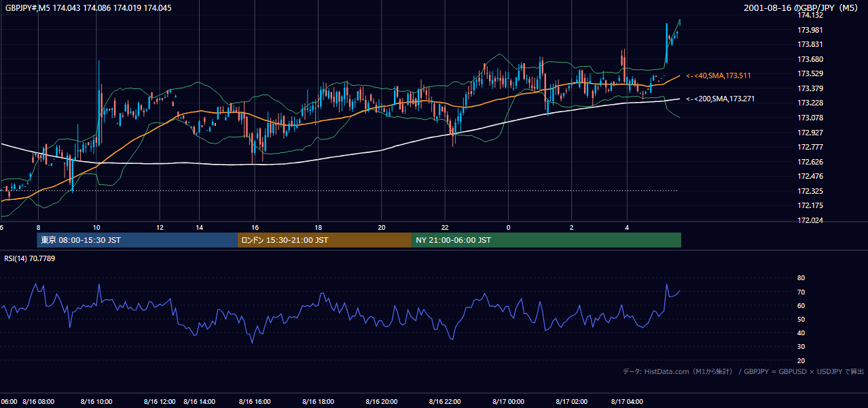
Task: Click RSI axis level 80
Action: click(x=801, y=278)
